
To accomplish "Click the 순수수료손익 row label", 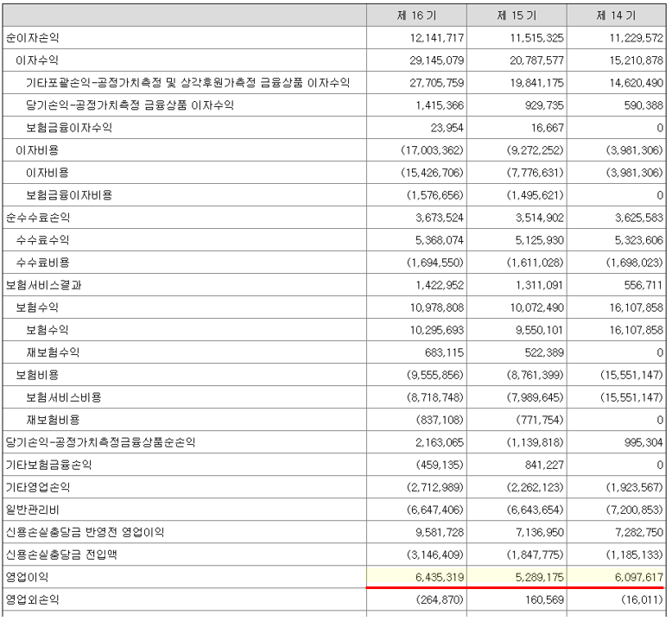I will click(38, 218).
